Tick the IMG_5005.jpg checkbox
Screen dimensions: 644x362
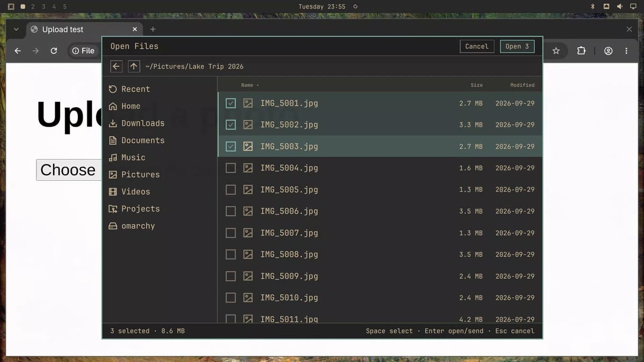pyautogui.click(x=231, y=189)
